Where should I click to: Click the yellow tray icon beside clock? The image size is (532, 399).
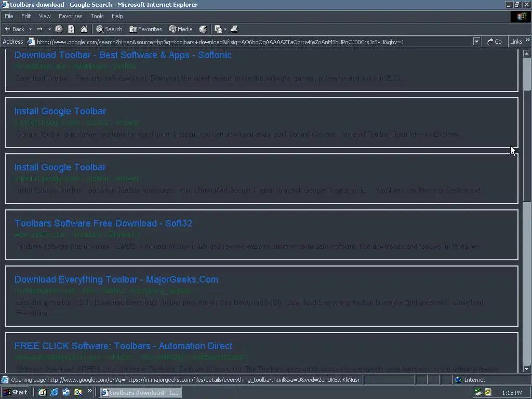[x=487, y=393]
